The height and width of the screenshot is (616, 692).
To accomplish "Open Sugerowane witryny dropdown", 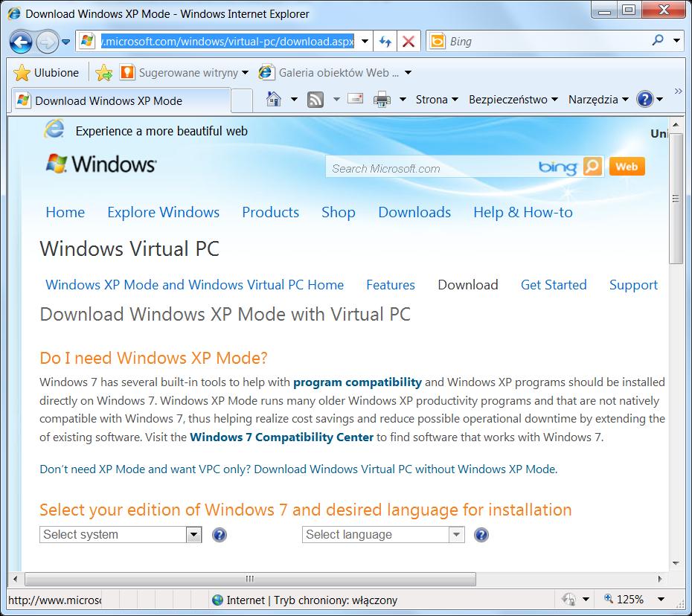I will coord(185,73).
